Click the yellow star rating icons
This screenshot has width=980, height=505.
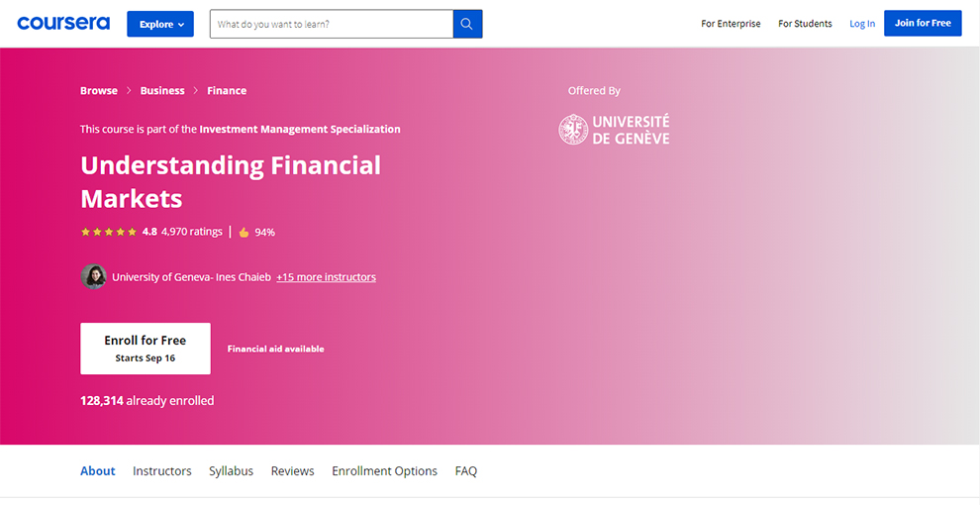pyautogui.click(x=109, y=232)
